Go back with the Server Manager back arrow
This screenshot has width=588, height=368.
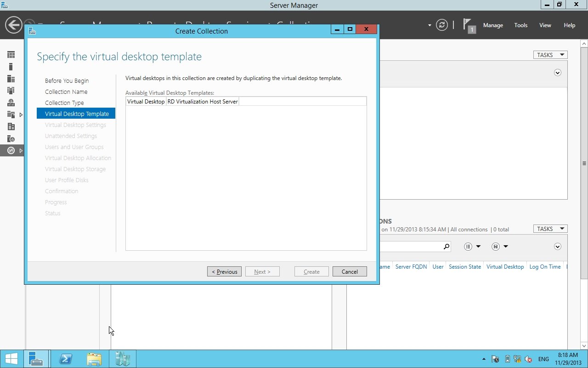tap(14, 25)
